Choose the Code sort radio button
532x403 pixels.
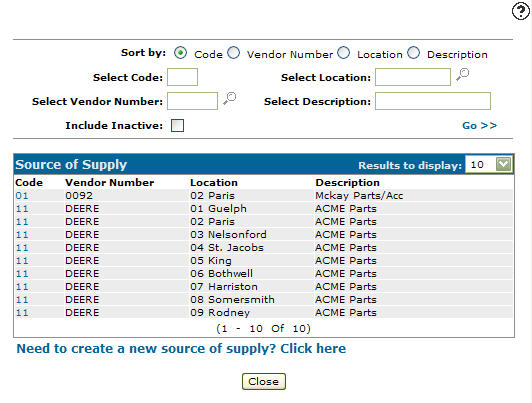click(x=180, y=53)
